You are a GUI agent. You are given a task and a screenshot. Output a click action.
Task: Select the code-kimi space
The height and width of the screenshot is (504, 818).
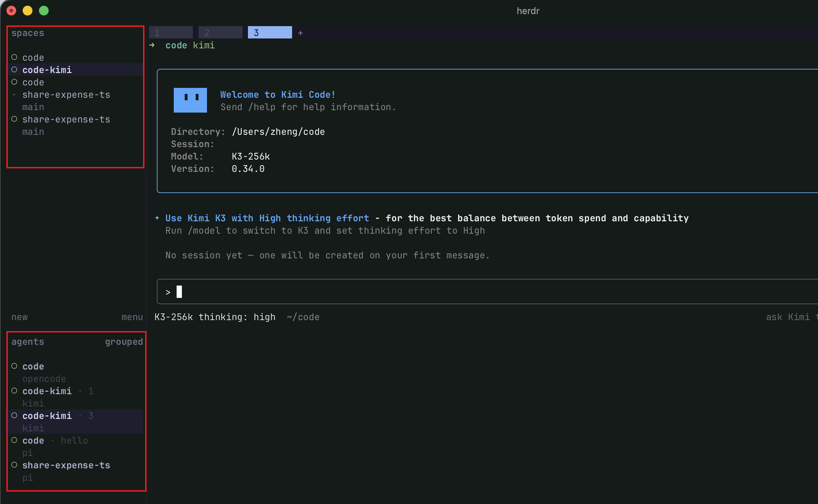[76, 70]
